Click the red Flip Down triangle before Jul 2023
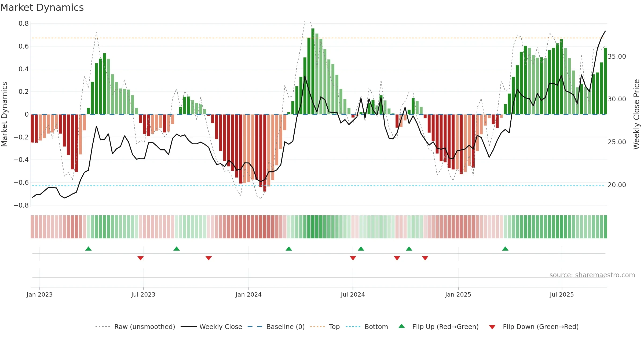 (x=140, y=258)
